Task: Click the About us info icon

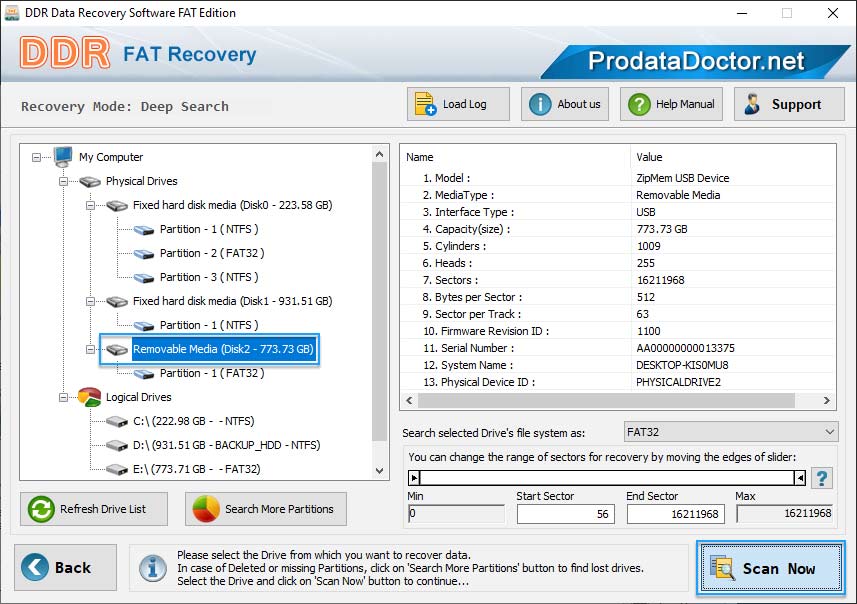Action: (x=540, y=104)
